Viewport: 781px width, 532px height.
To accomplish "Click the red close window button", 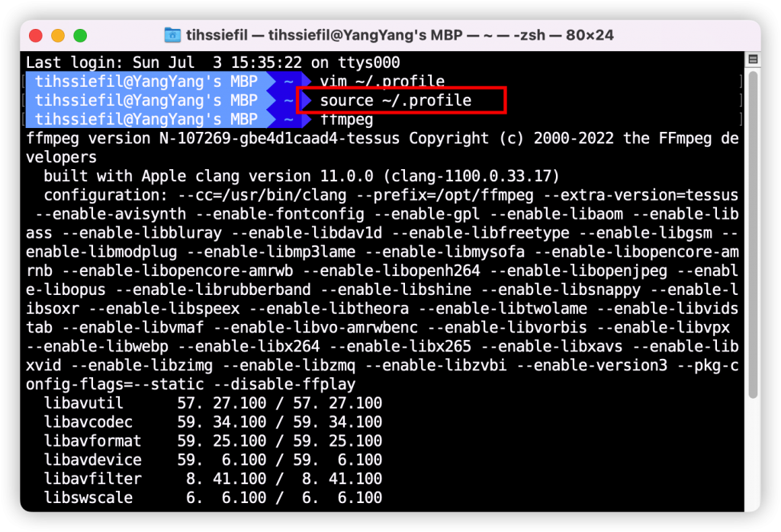I will coord(36,36).
